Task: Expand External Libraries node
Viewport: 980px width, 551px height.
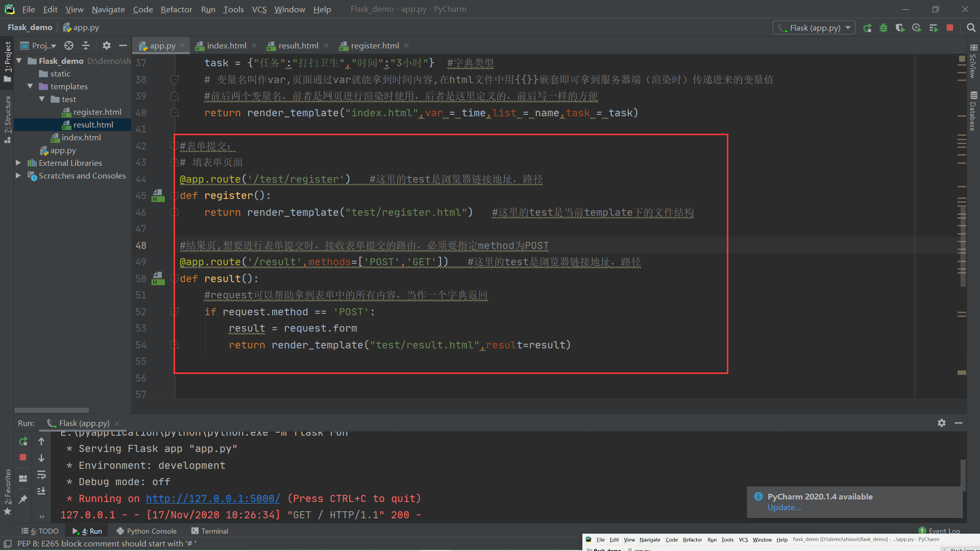Action: [18, 163]
